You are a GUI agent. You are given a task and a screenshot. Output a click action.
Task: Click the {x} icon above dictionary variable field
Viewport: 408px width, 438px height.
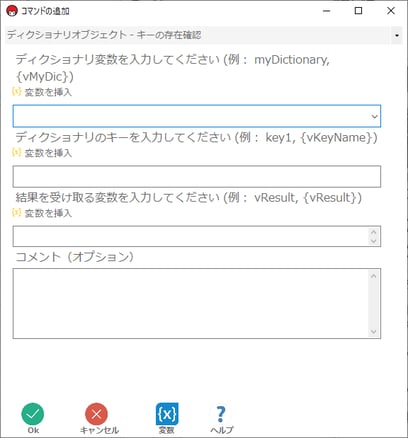[x=17, y=91]
